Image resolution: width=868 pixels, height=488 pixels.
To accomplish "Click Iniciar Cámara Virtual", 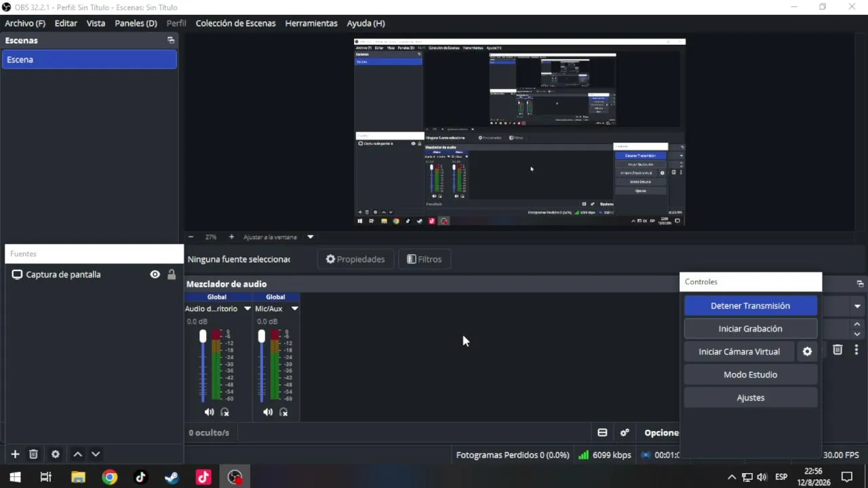I will click(x=739, y=352).
